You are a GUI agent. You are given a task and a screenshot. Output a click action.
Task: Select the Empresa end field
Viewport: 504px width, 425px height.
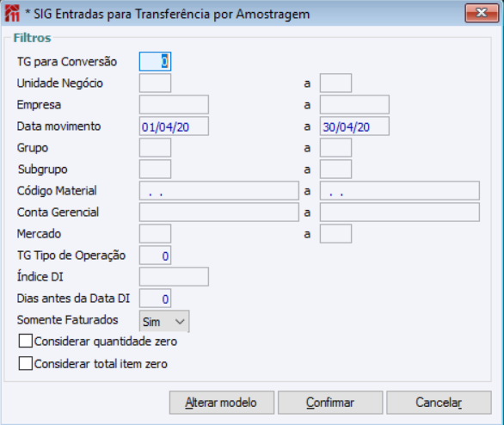pos(354,104)
